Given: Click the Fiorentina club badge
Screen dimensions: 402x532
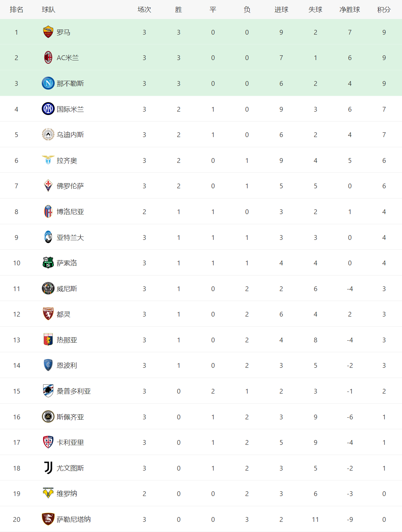Looking at the screenshot, I should pos(48,186).
